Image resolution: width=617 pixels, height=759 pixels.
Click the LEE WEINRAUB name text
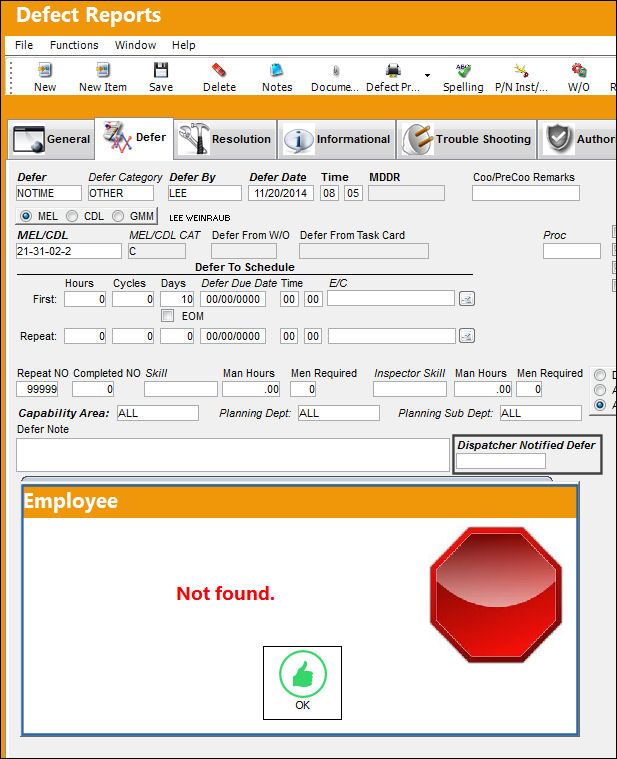(200, 218)
